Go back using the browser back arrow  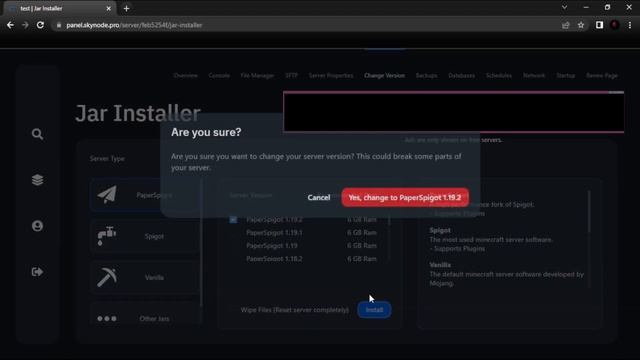10,25
